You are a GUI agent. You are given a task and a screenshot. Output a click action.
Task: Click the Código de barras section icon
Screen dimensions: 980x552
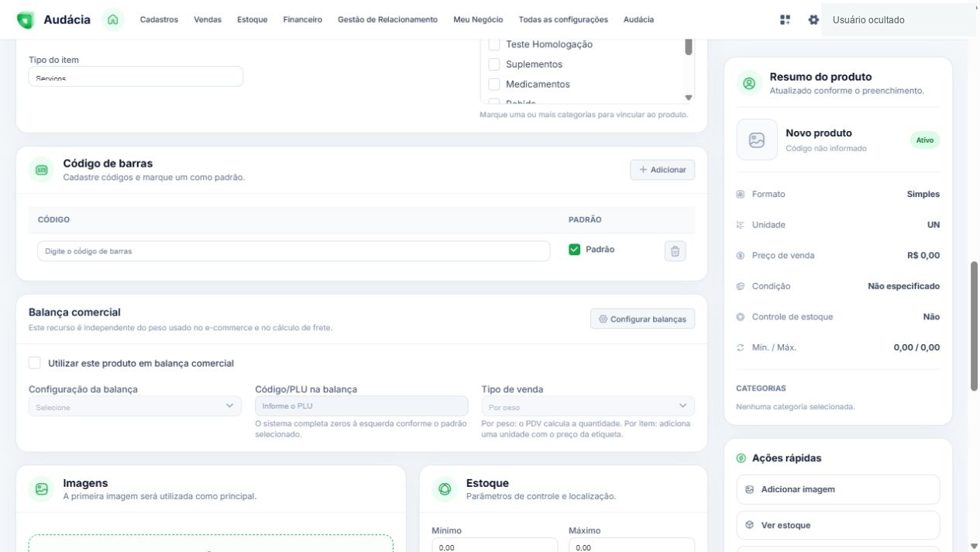pyautogui.click(x=42, y=170)
